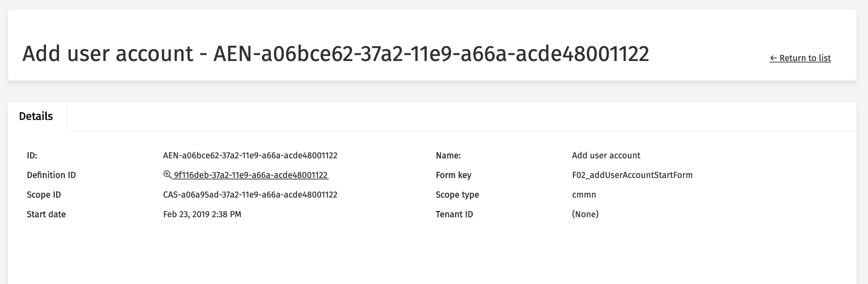Click the Name value 'Add user account'
Screen dimensions: 868x284
tap(606, 155)
